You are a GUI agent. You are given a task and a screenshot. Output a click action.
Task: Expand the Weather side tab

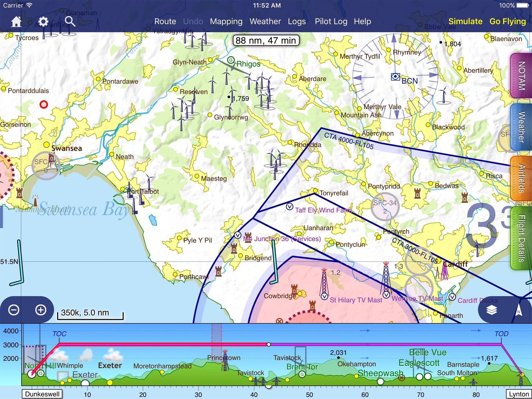(521, 127)
